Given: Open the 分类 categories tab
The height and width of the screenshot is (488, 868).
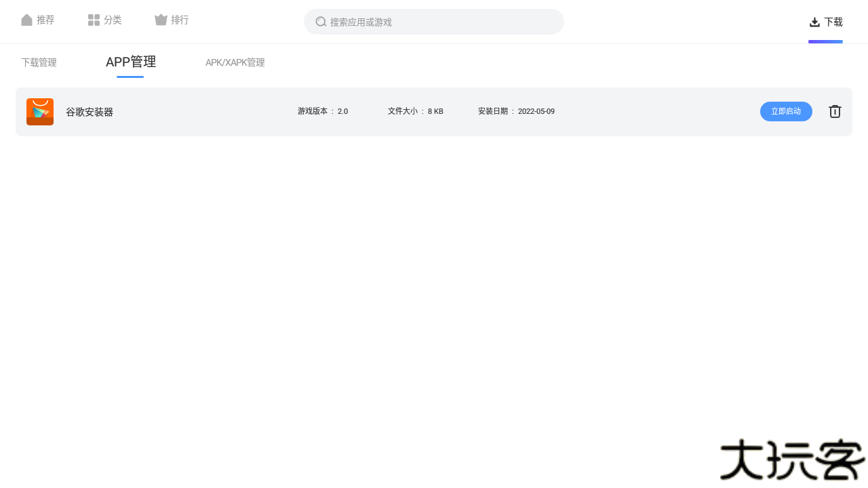Looking at the screenshot, I should [x=104, y=20].
